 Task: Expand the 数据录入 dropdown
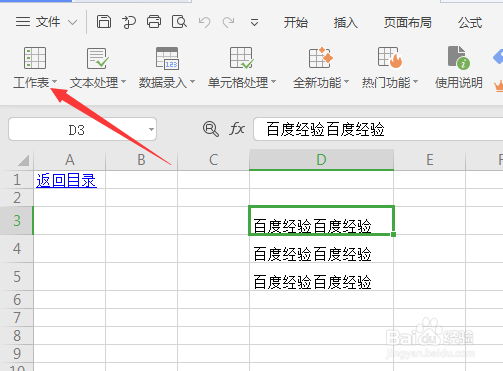(x=192, y=81)
